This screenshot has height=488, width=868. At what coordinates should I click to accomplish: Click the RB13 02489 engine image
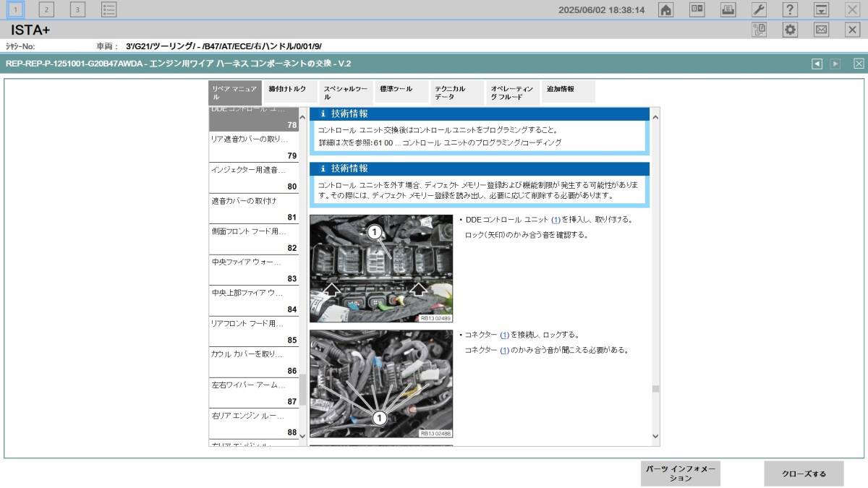(382, 267)
